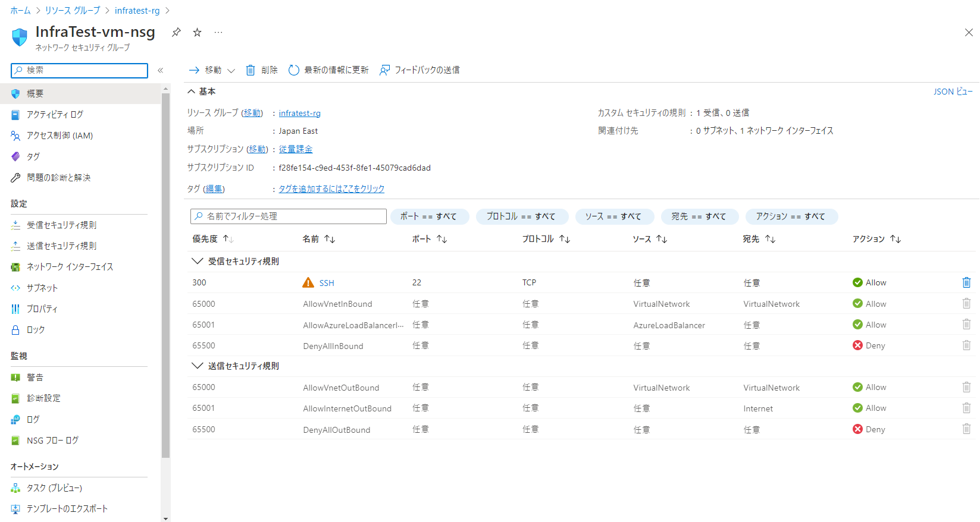This screenshot has width=980, height=522.
Task: Click the 診断設定 icon
Action: 15,398
